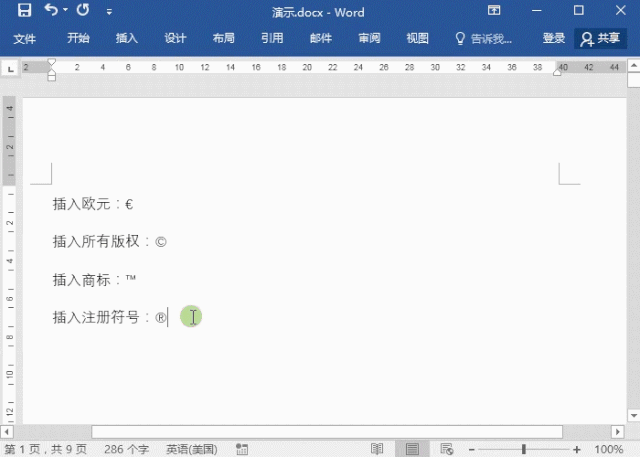Screen dimensions: 640x457
Task: Click the vertical scrollbar thumb at top
Action: click(633, 80)
